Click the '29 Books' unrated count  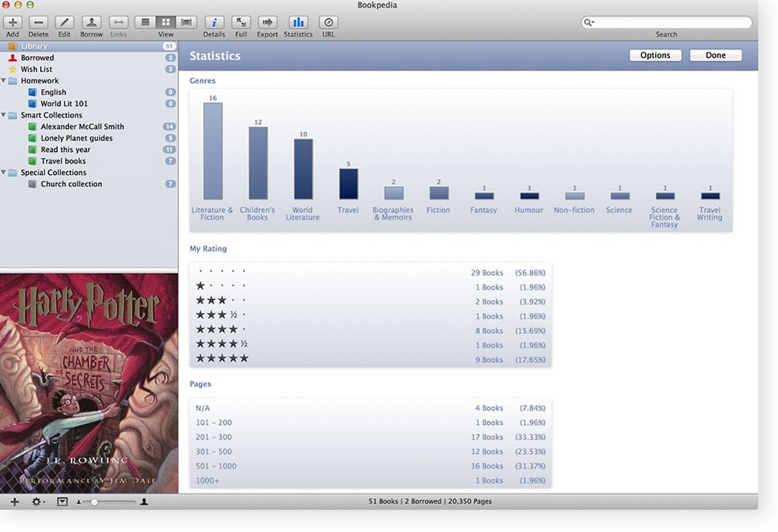click(487, 273)
